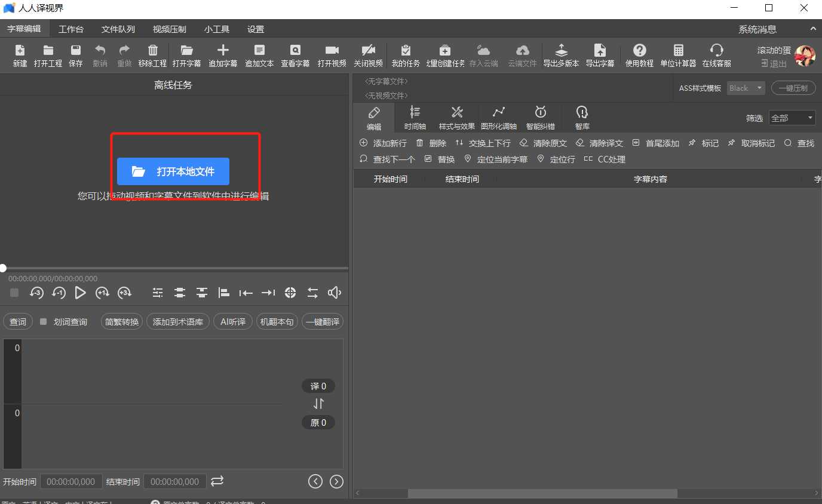Click 交换上下行 in edit toolbar
Image resolution: width=822 pixels, height=504 pixels.
click(x=483, y=143)
